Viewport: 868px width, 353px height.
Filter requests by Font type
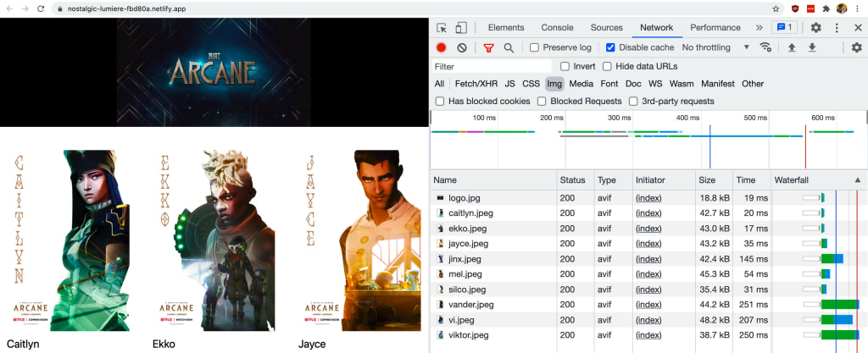[x=609, y=84]
